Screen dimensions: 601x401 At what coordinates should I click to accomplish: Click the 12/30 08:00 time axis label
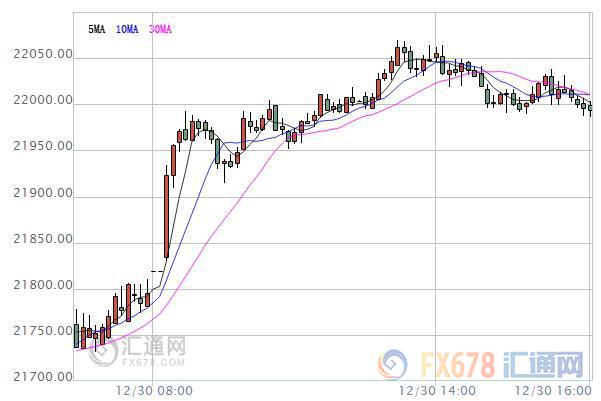(154, 391)
